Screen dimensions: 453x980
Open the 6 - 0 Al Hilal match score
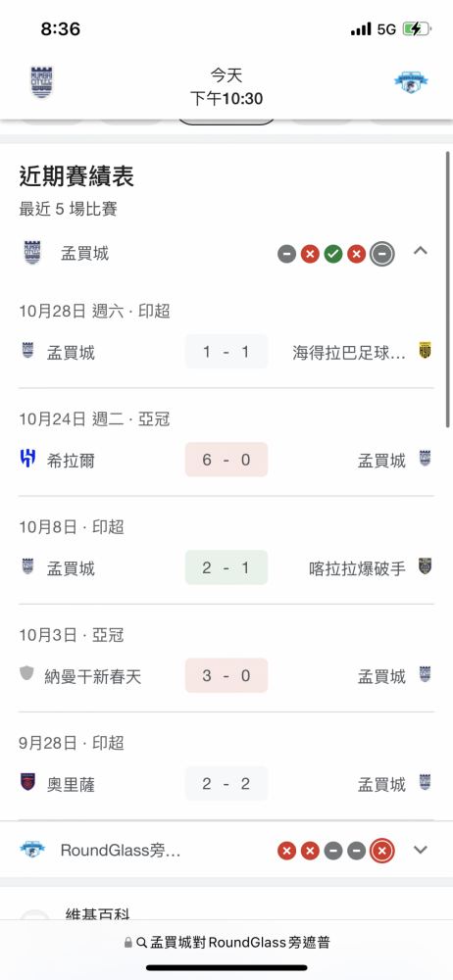tap(226, 460)
